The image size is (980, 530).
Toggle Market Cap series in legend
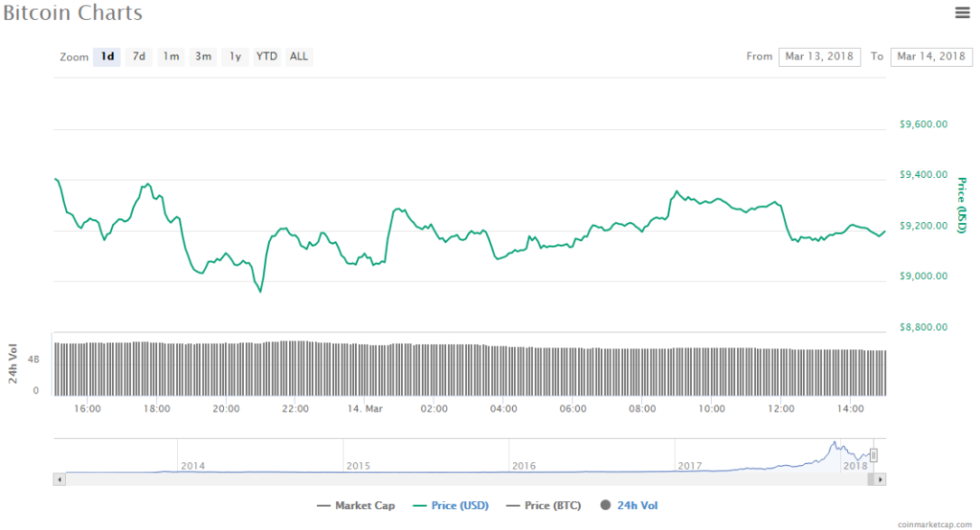pyautogui.click(x=354, y=505)
